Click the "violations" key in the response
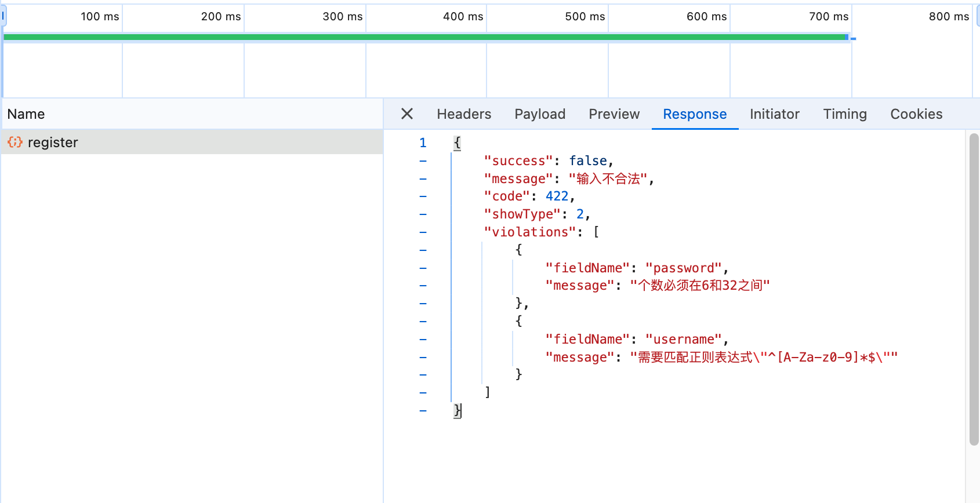 pos(530,232)
